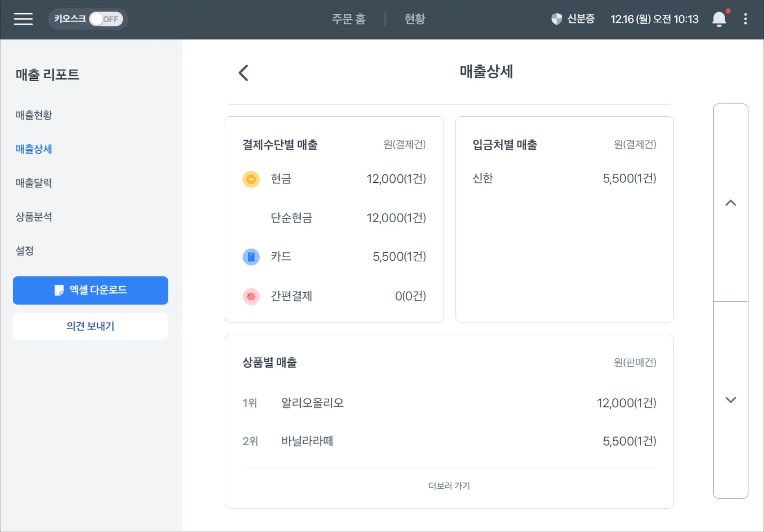Click the 신분증 shield icon
Image resolution: width=764 pixels, height=532 pixels.
pyautogui.click(x=556, y=19)
